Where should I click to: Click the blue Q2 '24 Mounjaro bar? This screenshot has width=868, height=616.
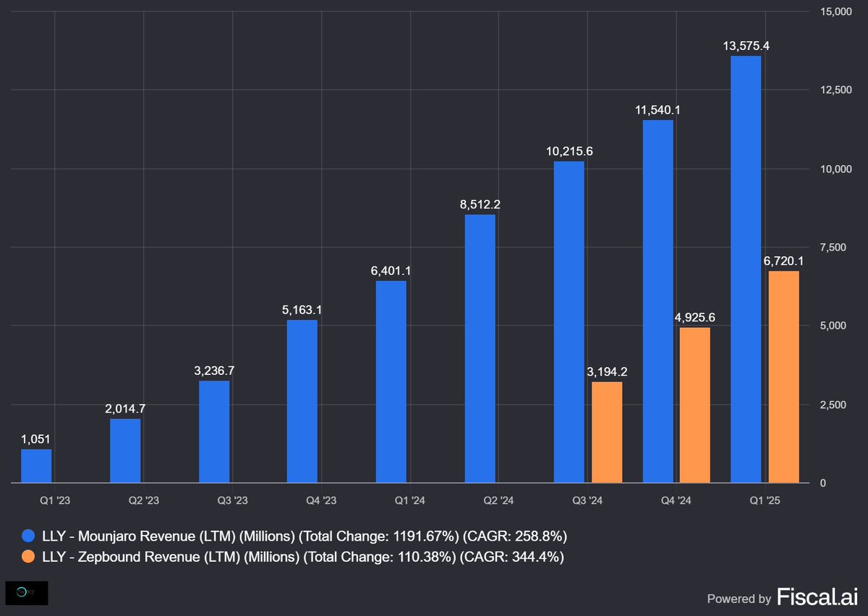coord(480,349)
